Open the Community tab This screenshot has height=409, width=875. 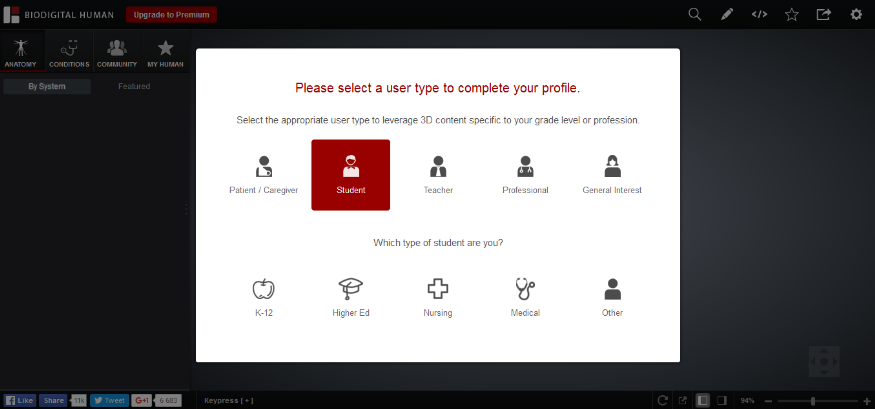coord(117,52)
